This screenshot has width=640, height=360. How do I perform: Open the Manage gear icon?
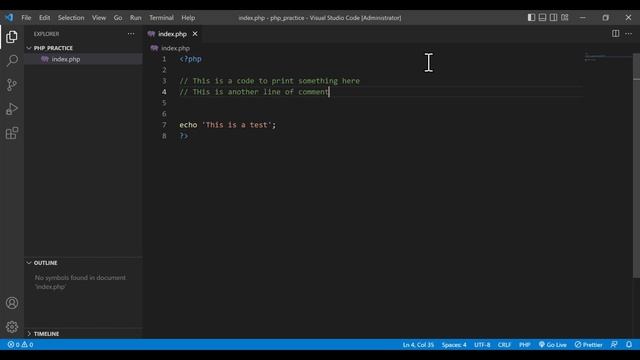pyautogui.click(x=12, y=327)
